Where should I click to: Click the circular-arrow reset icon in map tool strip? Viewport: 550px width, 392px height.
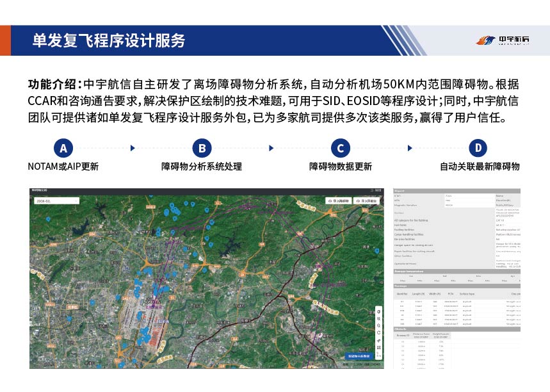[379, 332]
